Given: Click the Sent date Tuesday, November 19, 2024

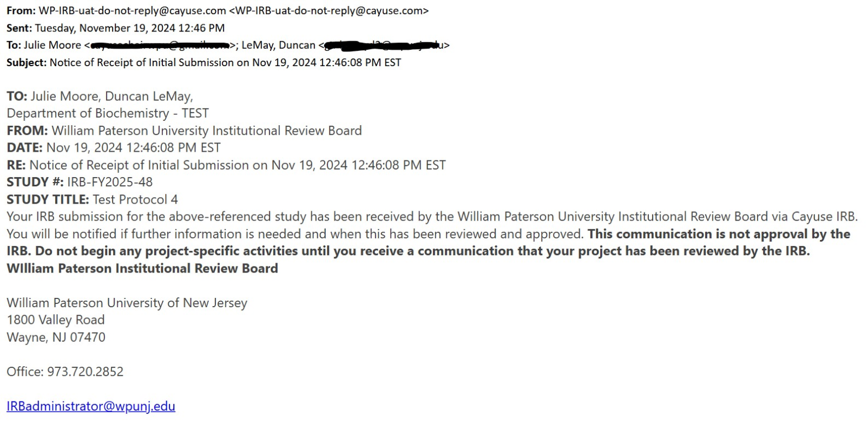Looking at the screenshot, I should point(130,28).
